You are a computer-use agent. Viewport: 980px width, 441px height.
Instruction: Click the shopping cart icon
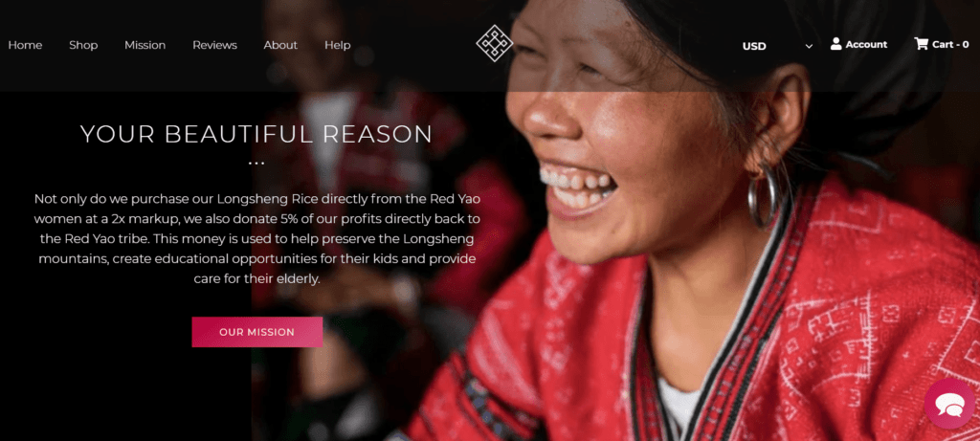[x=921, y=44]
